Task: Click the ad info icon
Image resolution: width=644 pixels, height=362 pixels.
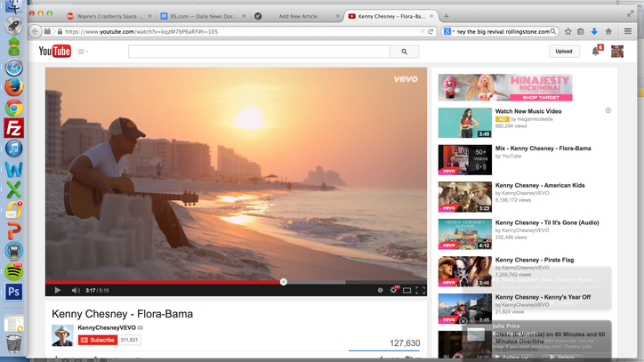Action: 608,110
